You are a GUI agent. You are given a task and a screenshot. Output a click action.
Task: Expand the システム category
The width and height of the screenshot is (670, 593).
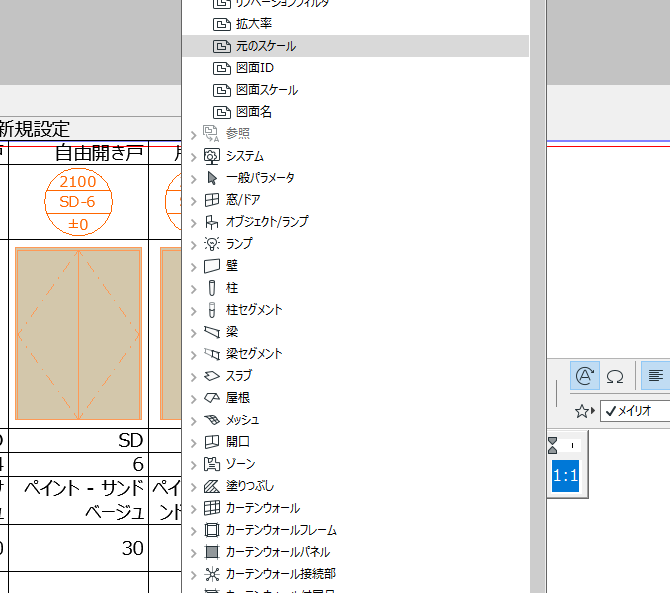[194, 157]
